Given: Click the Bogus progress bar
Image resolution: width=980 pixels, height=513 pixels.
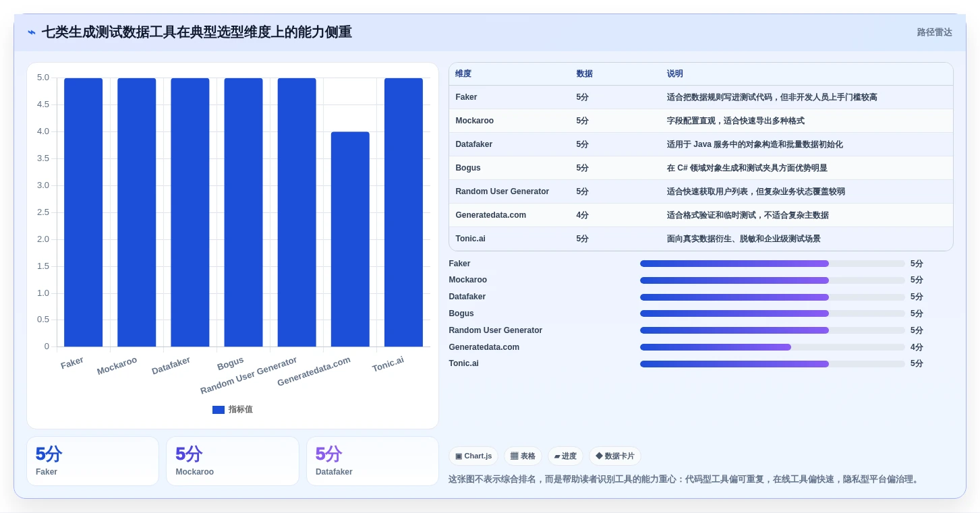Looking at the screenshot, I should pyautogui.click(x=772, y=313).
